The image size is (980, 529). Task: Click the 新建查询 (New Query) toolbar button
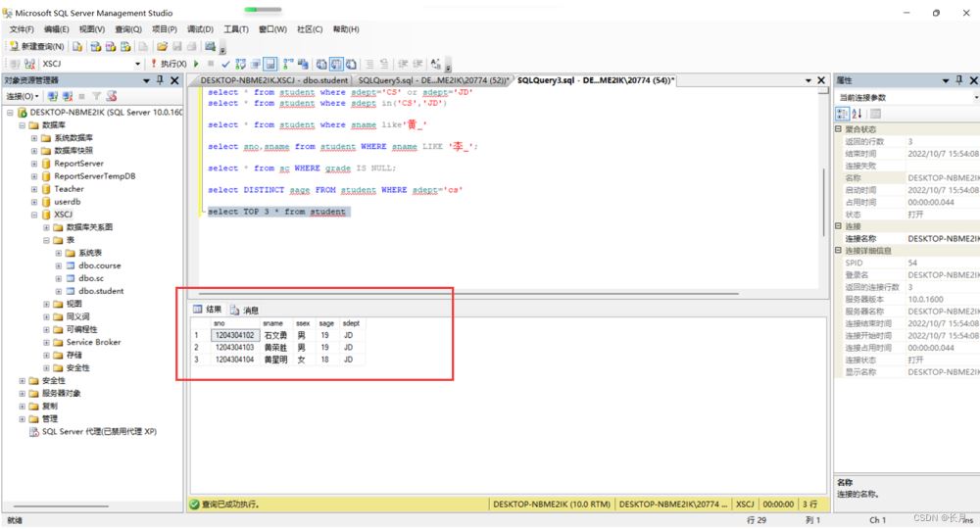pyautogui.click(x=37, y=46)
